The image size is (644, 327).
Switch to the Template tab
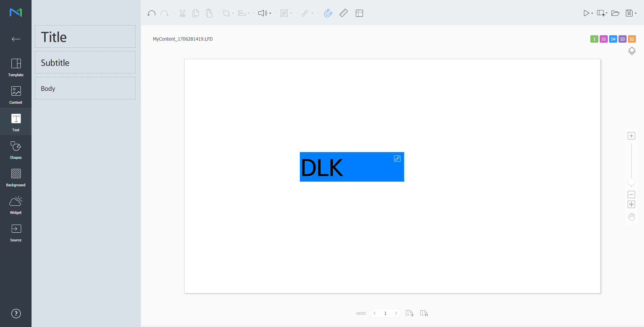[16, 67]
